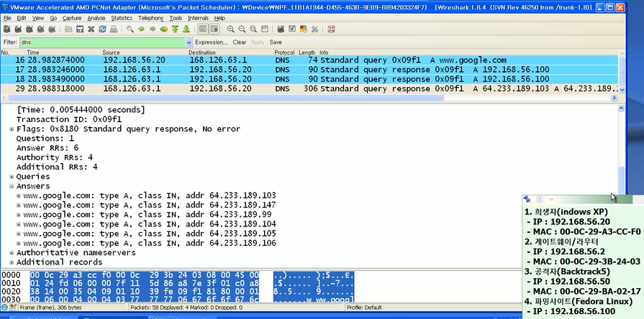Reload the capture file icon
This screenshot has width=644, height=319.
pos(102,29)
